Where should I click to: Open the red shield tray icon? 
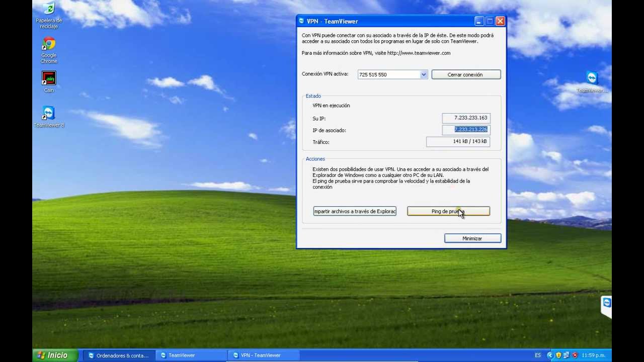[x=575, y=355]
